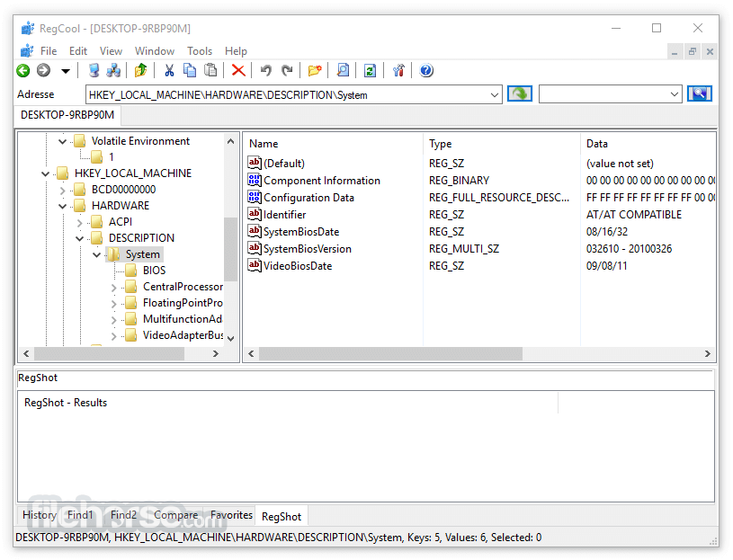The image size is (733, 560).
Task: Select the DESKTOP-9RBP90M tab
Action: (x=67, y=115)
